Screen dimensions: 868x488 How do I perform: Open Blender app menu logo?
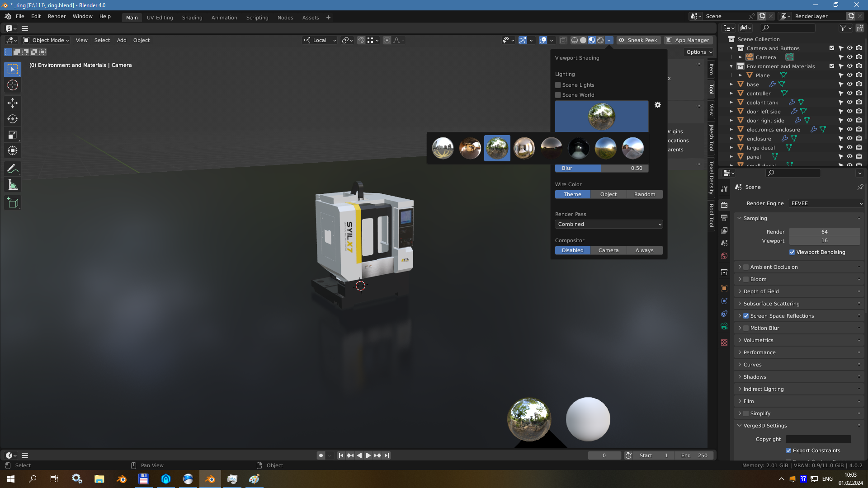8,16
